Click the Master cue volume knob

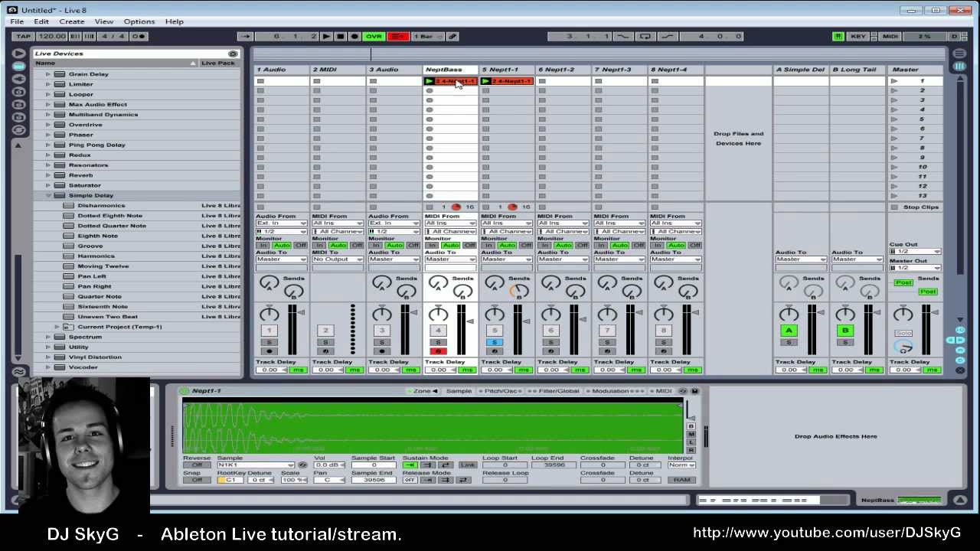coord(903,347)
